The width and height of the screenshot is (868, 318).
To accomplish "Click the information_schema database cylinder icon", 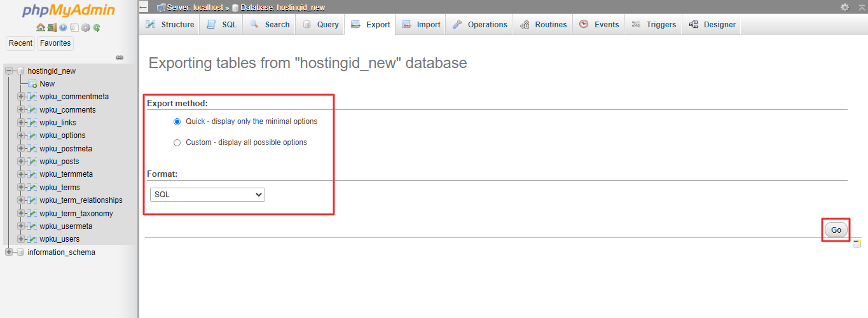I will point(20,252).
